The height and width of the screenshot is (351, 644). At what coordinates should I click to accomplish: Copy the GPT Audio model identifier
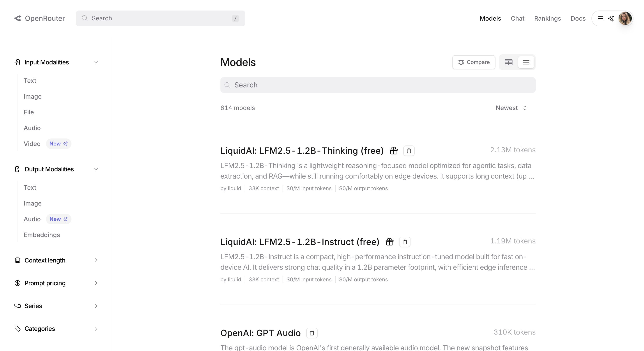tap(311, 333)
